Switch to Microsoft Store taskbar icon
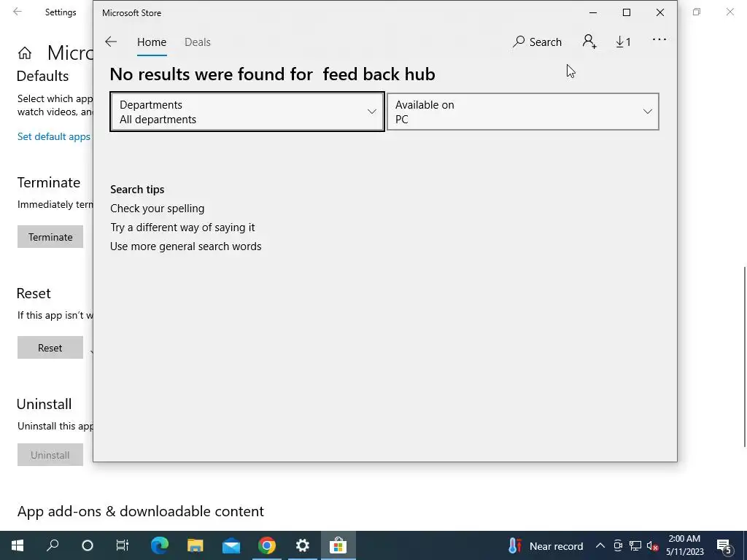 click(x=338, y=545)
